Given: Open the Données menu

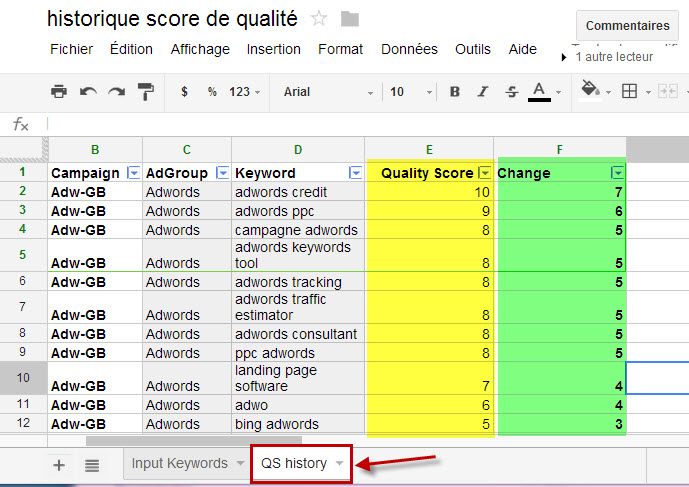Looking at the screenshot, I should (x=409, y=49).
